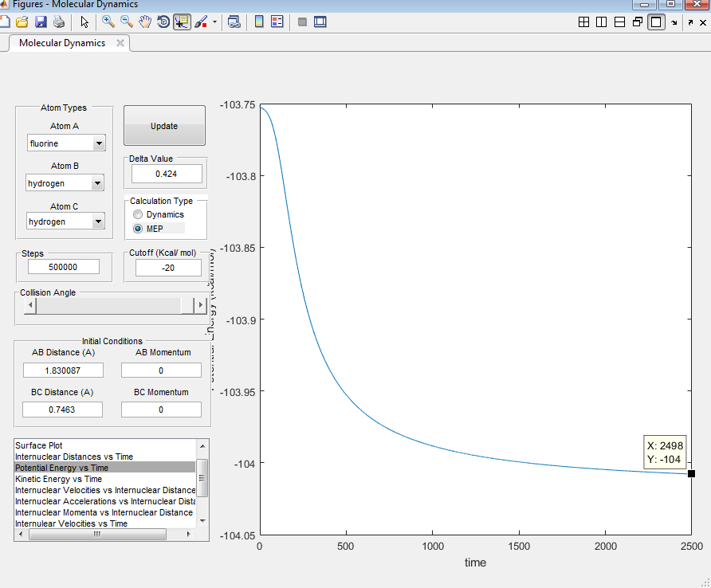Select the Dynamics calculation type
Screen dimensions: 711x588
pos(139,214)
